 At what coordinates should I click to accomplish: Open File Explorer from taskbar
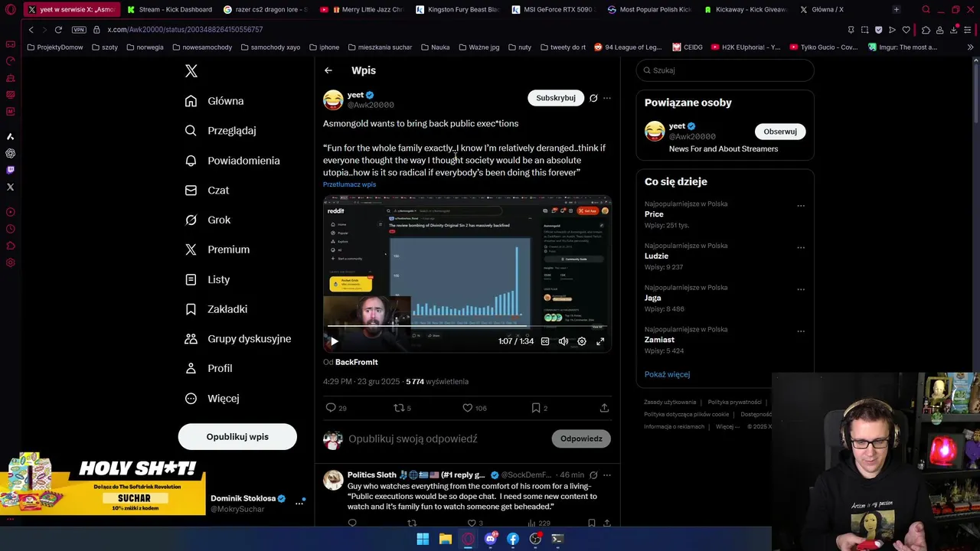coord(445,539)
